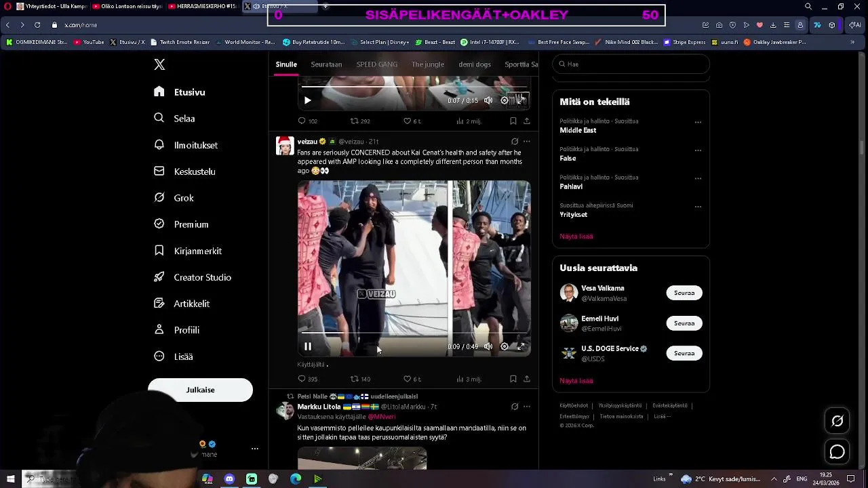The height and width of the screenshot is (488, 868).
Task: Open options for Yritykset trend
Action: [698, 207]
